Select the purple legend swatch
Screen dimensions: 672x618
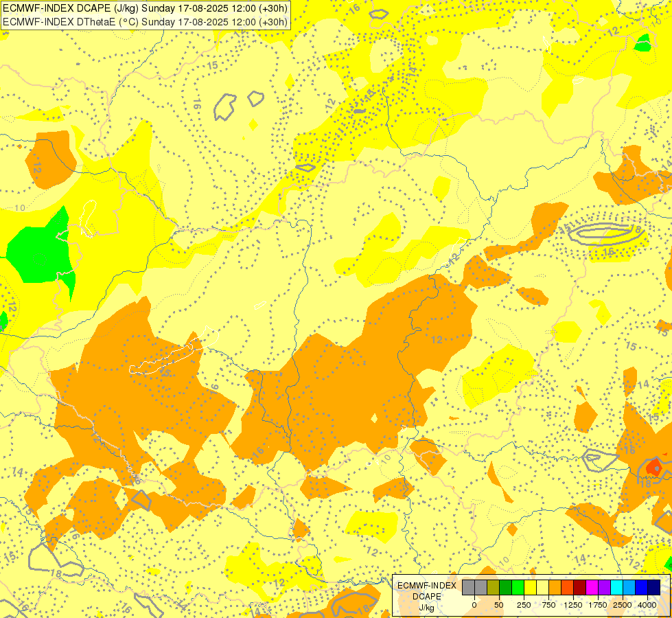605,587
